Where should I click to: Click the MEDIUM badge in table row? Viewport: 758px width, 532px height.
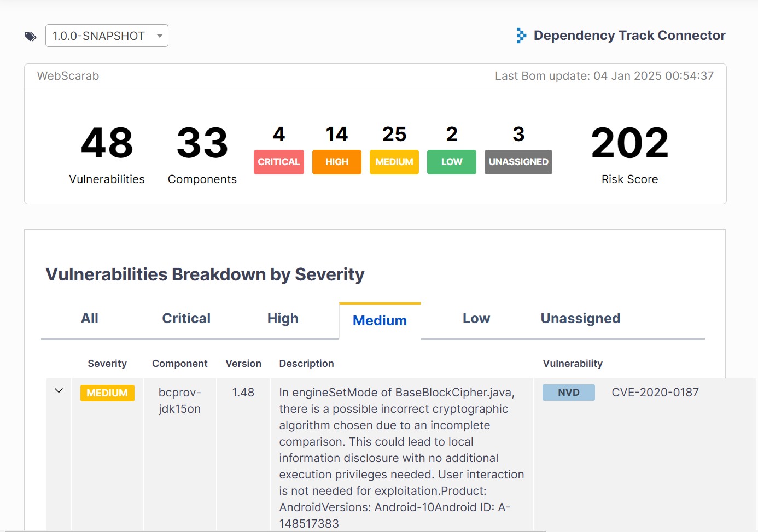coord(107,393)
